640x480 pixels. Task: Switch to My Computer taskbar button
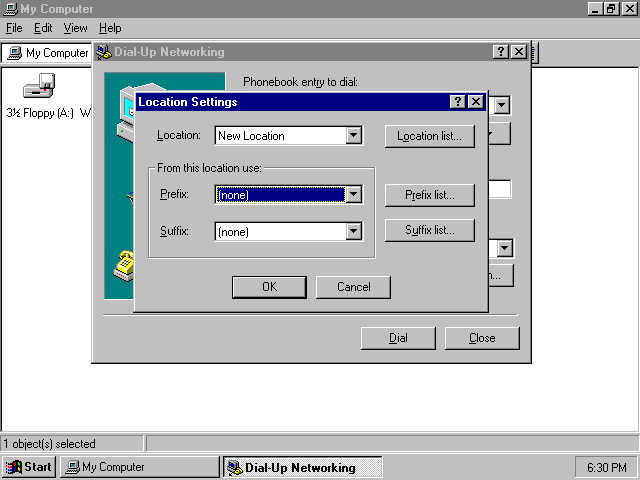coord(140,467)
